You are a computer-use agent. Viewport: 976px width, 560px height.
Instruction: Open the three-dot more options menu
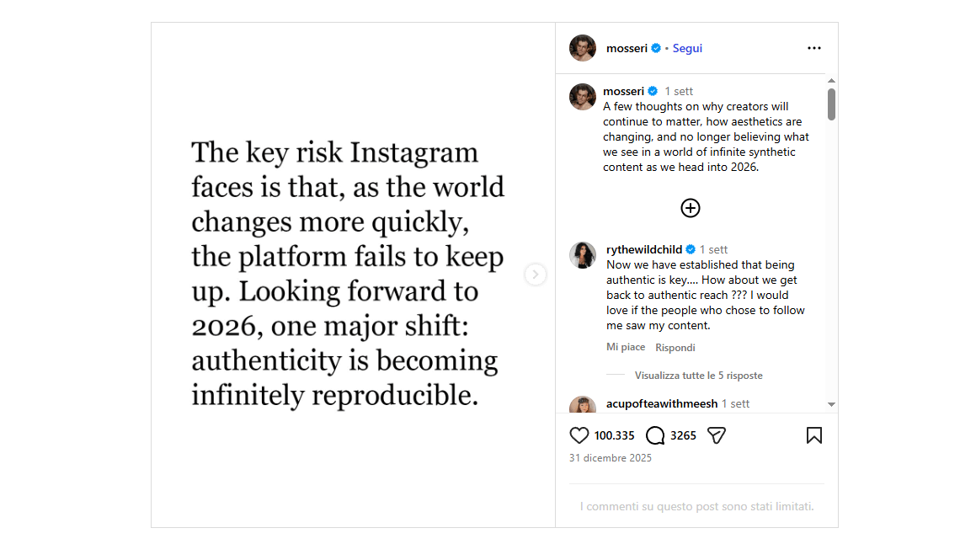[813, 48]
